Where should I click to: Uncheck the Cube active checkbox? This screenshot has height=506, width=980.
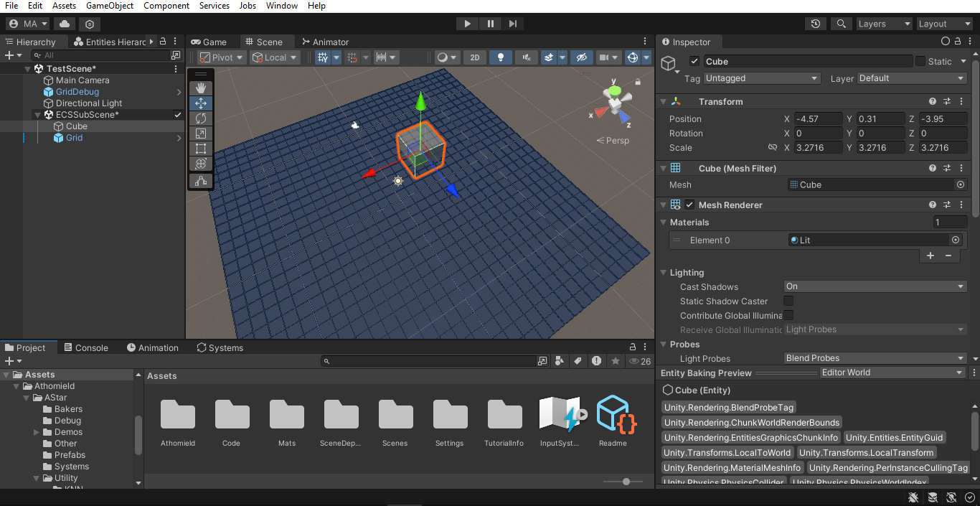tap(694, 62)
